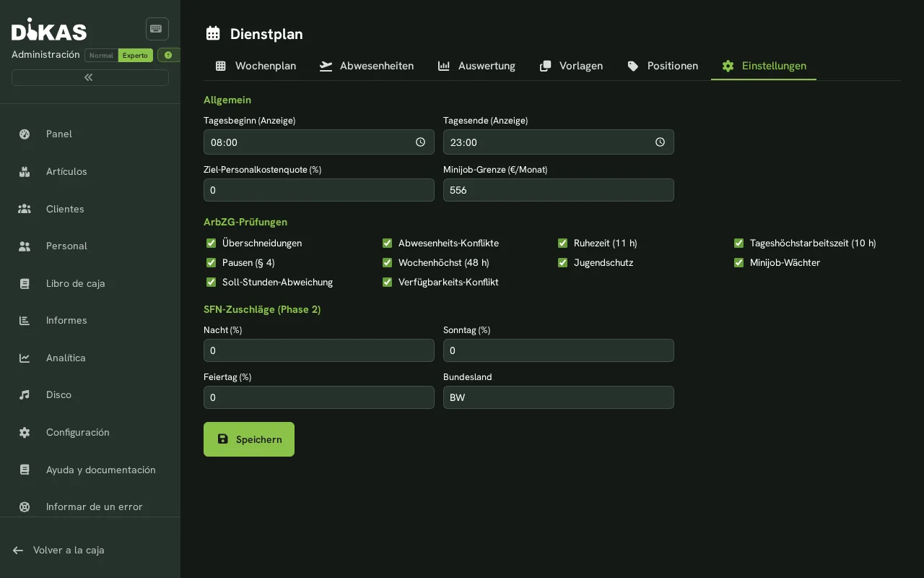Click the Positionen tag icon
This screenshot has height=578, width=924.
(x=633, y=66)
